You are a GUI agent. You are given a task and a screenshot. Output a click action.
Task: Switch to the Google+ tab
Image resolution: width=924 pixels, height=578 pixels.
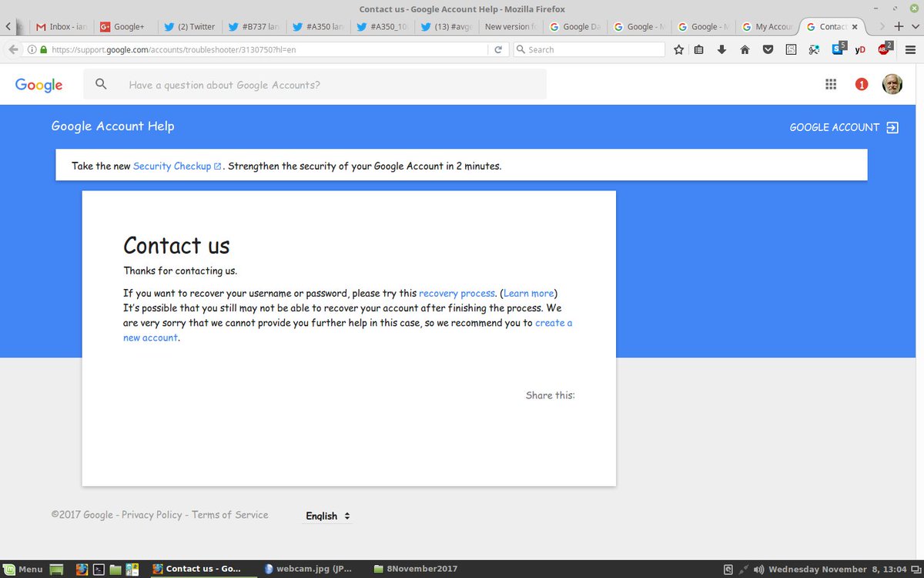[126, 26]
